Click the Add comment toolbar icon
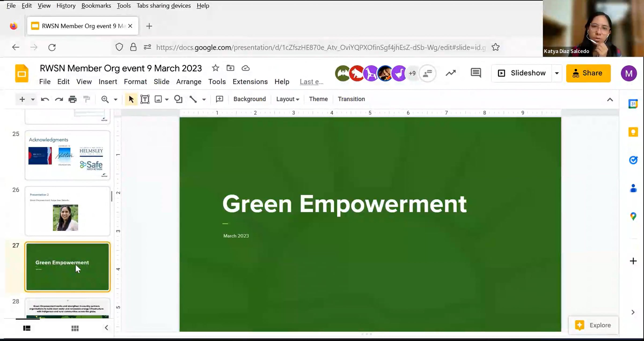Screen dimensions: 644x341 [219, 99]
